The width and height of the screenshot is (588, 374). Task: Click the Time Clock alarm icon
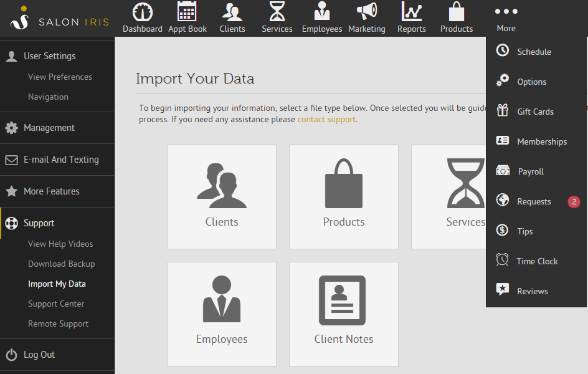coord(503,261)
